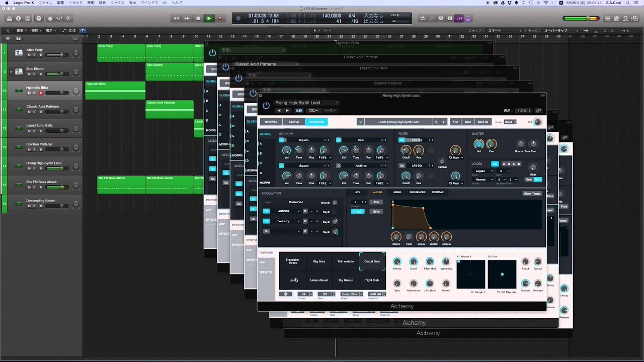Image resolution: width=644 pixels, height=362 pixels.
Task: Toggle Velocity modulation On button
Action: (x=266, y=221)
